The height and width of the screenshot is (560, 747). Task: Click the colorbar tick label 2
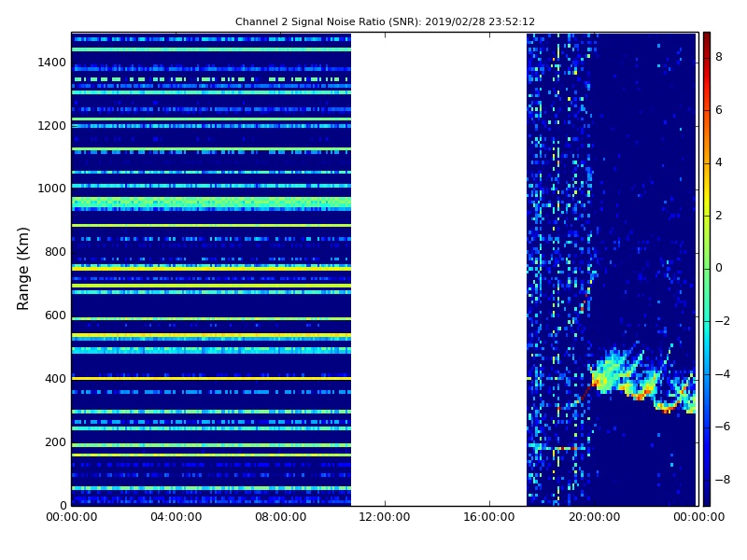pyautogui.click(x=719, y=216)
